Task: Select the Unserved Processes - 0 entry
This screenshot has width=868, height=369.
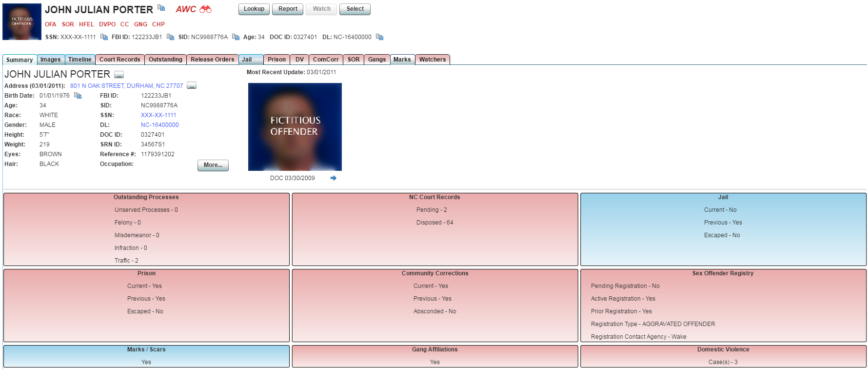Action: coord(146,210)
